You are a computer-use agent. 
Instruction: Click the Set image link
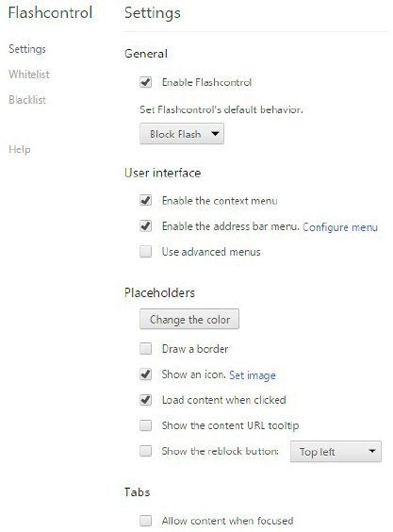pyautogui.click(x=253, y=375)
